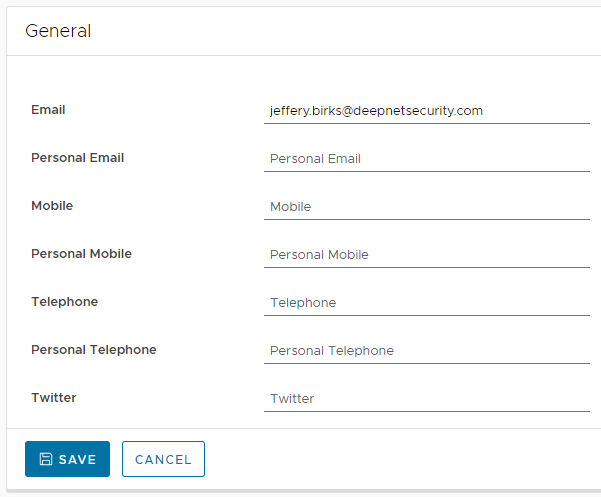Select the Mobile input field

point(427,207)
